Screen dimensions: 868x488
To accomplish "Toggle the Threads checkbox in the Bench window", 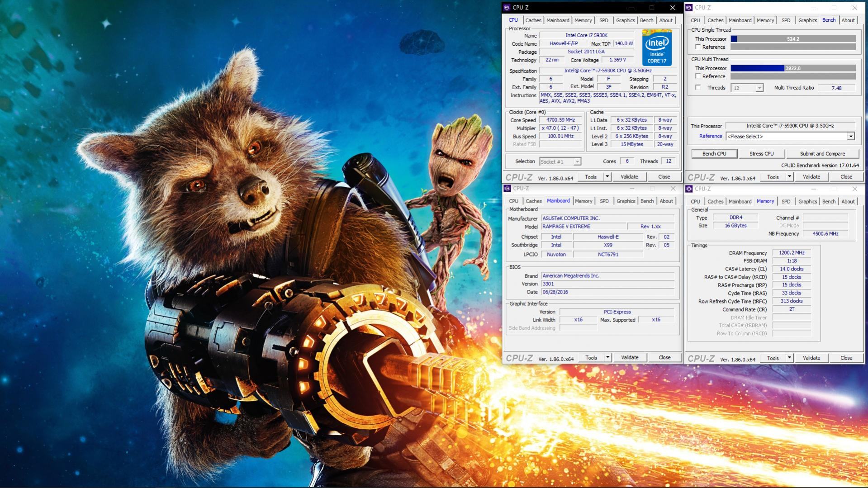I will [x=698, y=88].
